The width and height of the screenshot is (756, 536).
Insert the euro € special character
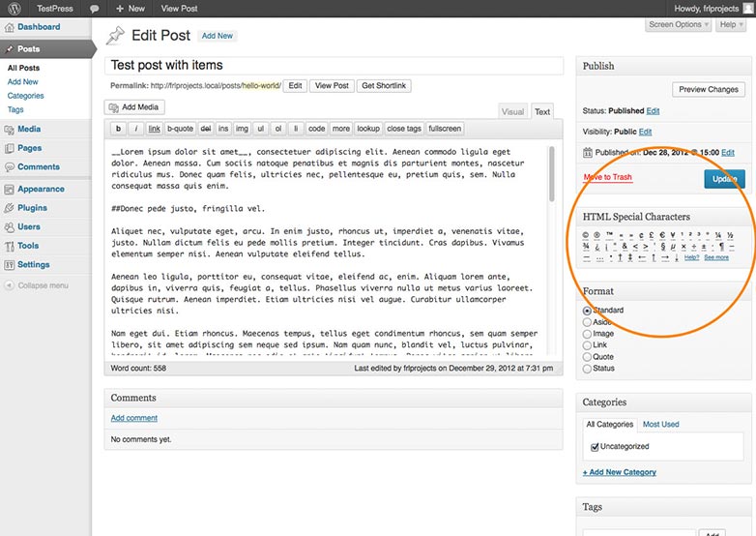coord(662,235)
